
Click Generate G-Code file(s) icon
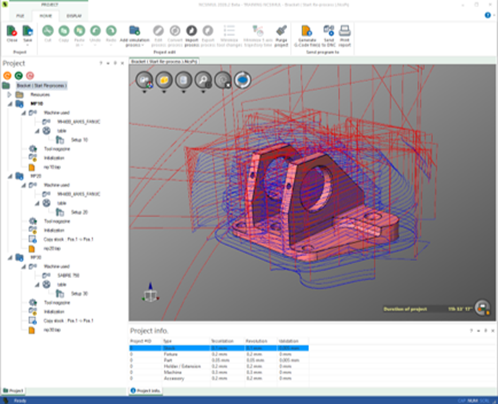pyautogui.click(x=307, y=31)
